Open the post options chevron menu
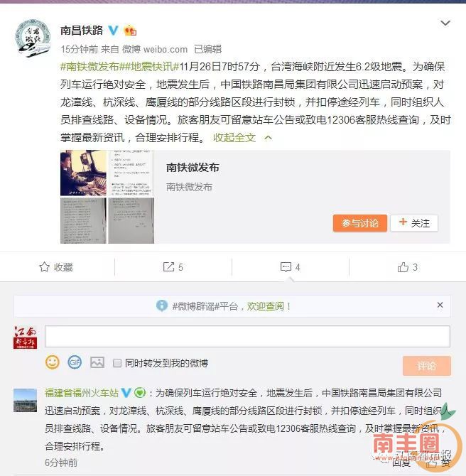The height and width of the screenshot is (476, 466). coord(445,23)
